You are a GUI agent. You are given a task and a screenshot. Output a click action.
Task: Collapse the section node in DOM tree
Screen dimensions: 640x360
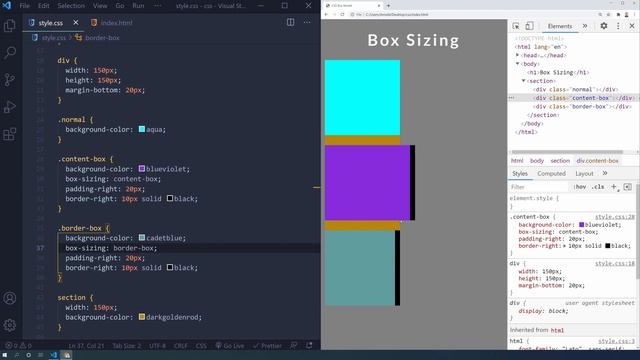click(524, 81)
